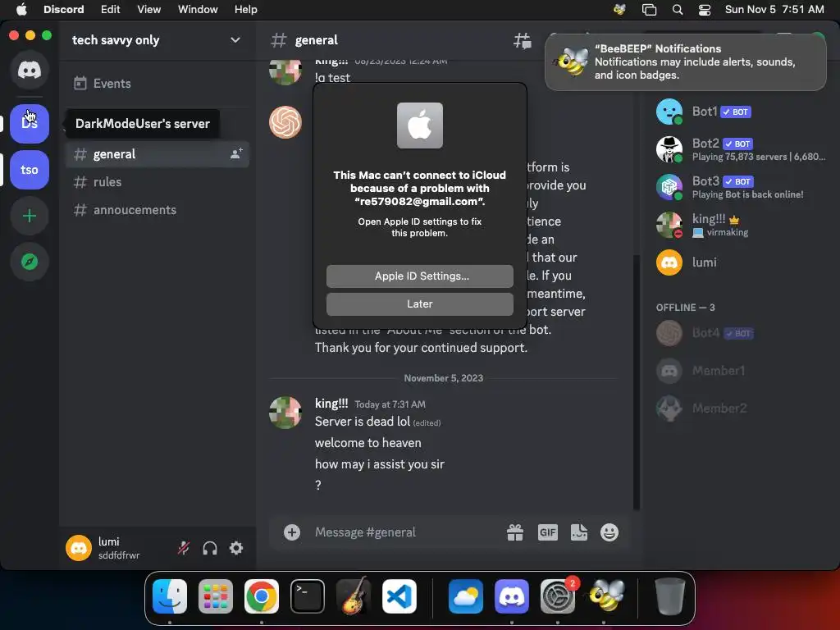The width and height of the screenshot is (840, 630).
Task: Click BeeBEEP bee icon in menu bar
Action: point(620,10)
